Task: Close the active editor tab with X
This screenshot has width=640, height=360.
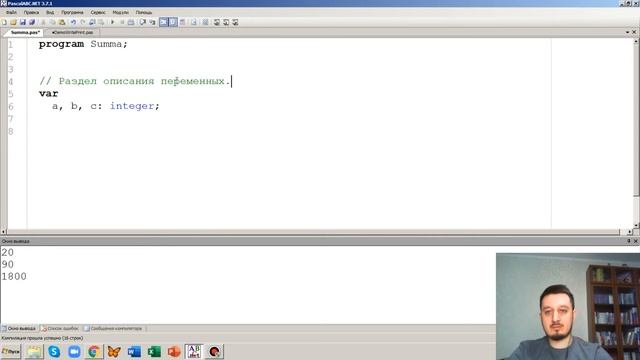Action: [x=634, y=32]
